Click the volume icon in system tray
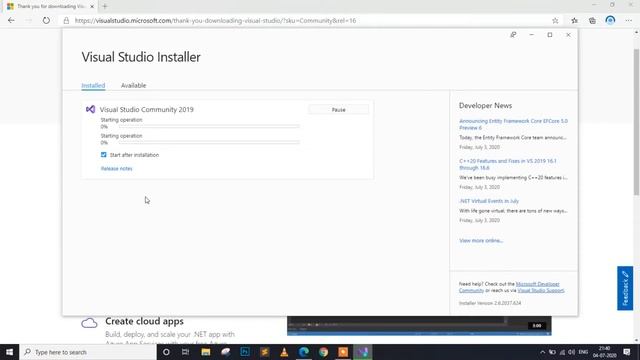This screenshot has height=360, width=640. pyautogui.click(x=571, y=352)
